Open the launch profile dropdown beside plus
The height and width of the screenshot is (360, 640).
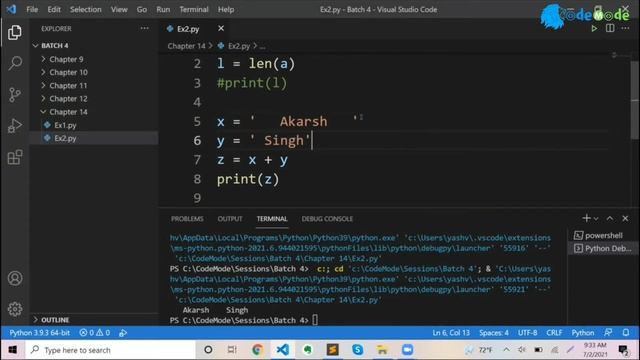[596, 219]
